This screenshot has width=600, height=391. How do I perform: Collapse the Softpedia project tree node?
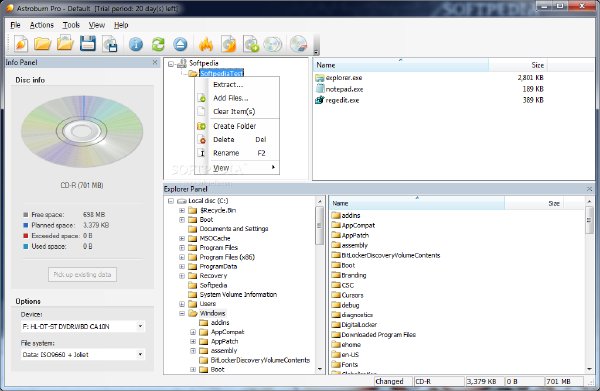click(x=171, y=64)
